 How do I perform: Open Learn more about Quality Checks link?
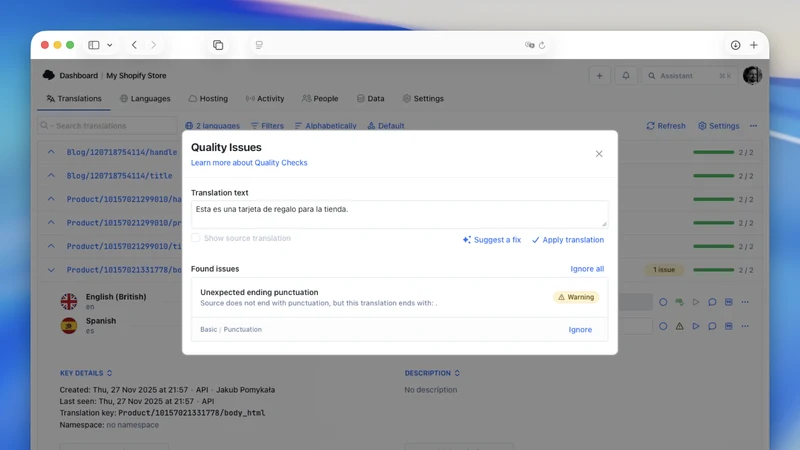(x=249, y=163)
